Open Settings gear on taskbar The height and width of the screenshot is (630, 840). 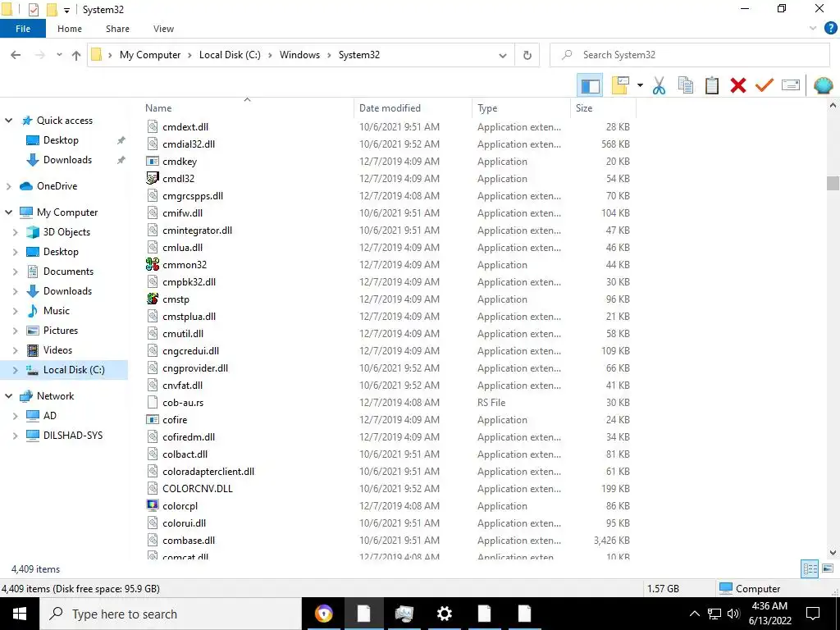click(444, 614)
